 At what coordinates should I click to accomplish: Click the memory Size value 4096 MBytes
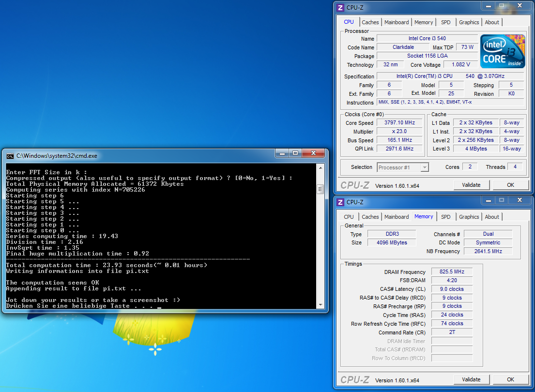[x=392, y=242]
